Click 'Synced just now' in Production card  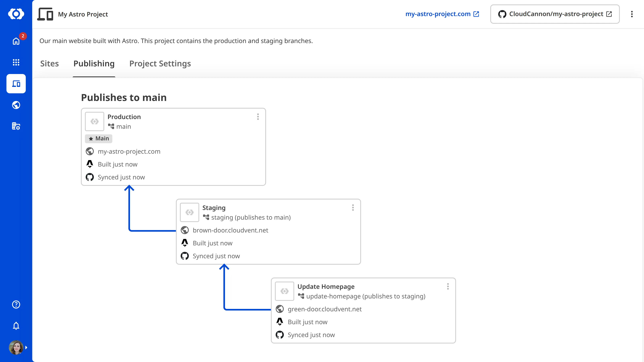coord(121,177)
